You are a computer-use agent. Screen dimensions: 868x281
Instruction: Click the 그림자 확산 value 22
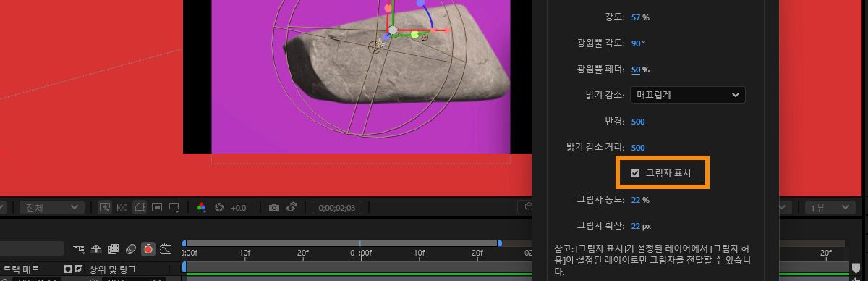click(x=636, y=225)
